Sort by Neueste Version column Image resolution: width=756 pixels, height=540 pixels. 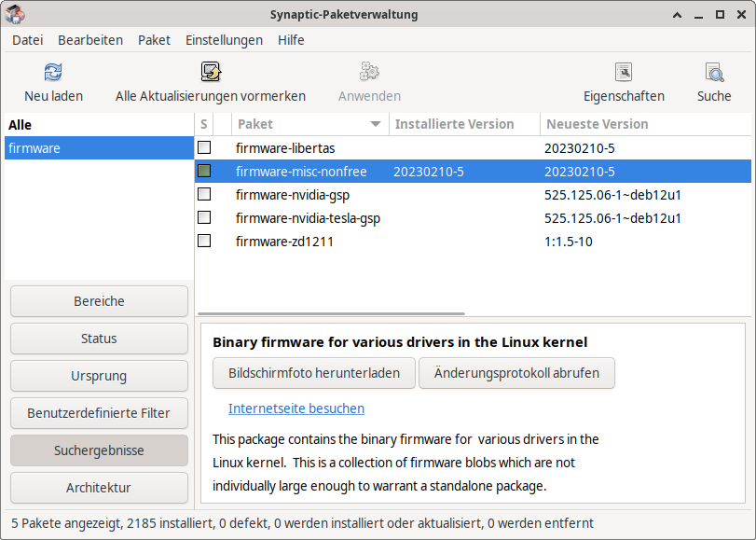597,124
